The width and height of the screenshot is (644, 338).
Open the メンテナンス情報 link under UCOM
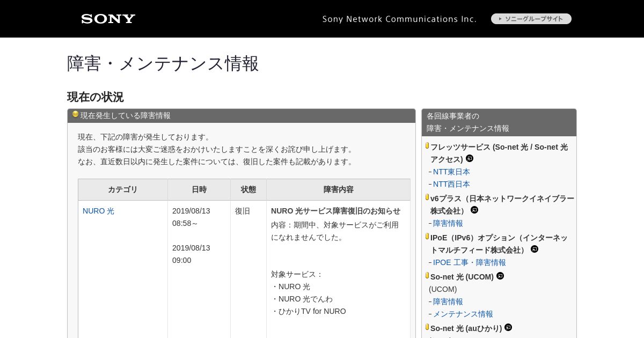pyautogui.click(x=463, y=314)
